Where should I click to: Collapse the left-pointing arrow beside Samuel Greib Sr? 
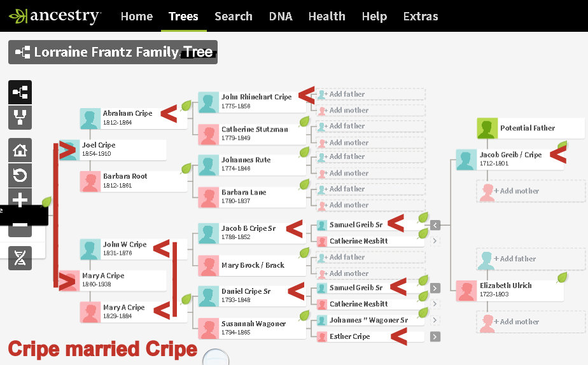[x=435, y=224]
